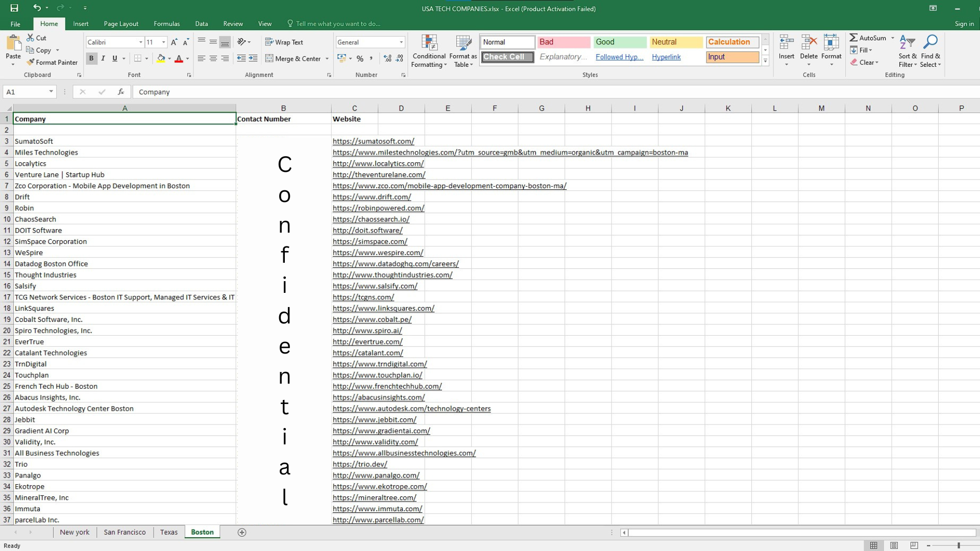Toggle Bold formatting button
Image resolution: width=980 pixels, height=551 pixels.
coord(91,59)
